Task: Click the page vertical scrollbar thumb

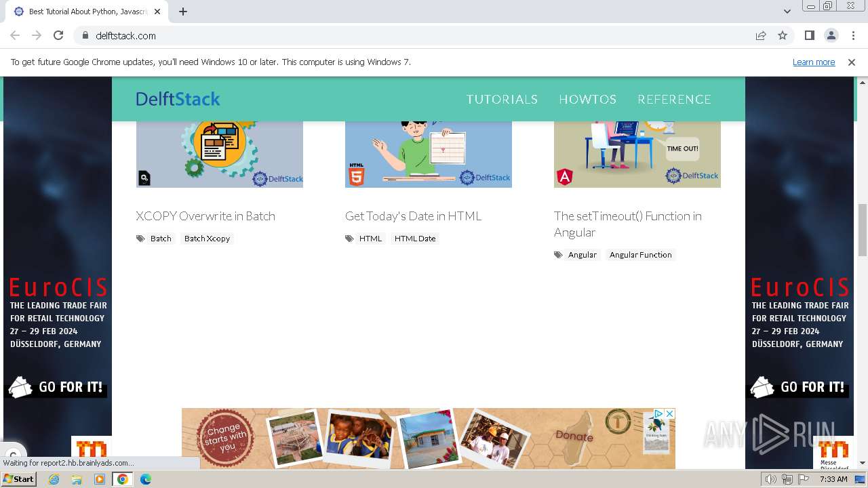Action: point(863,230)
